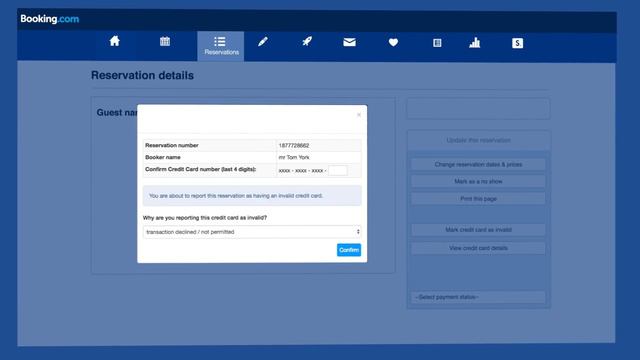Open the document list icon
640x360 pixels.
[437, 43]
